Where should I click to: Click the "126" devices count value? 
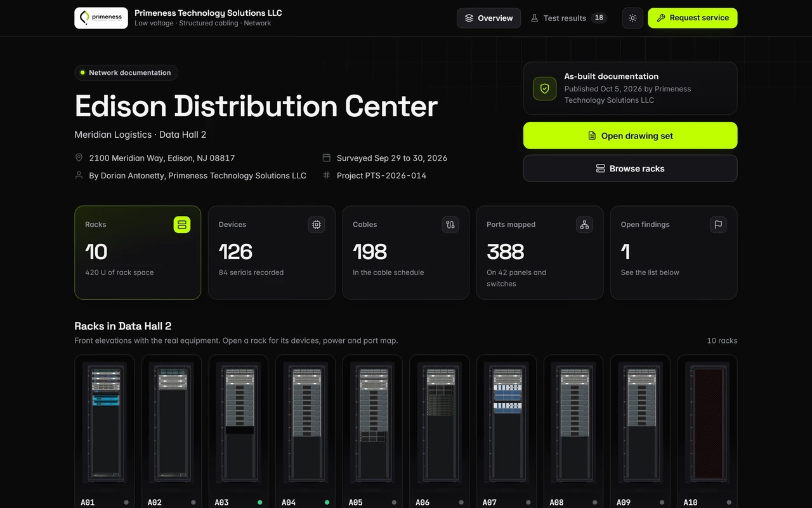235,251
